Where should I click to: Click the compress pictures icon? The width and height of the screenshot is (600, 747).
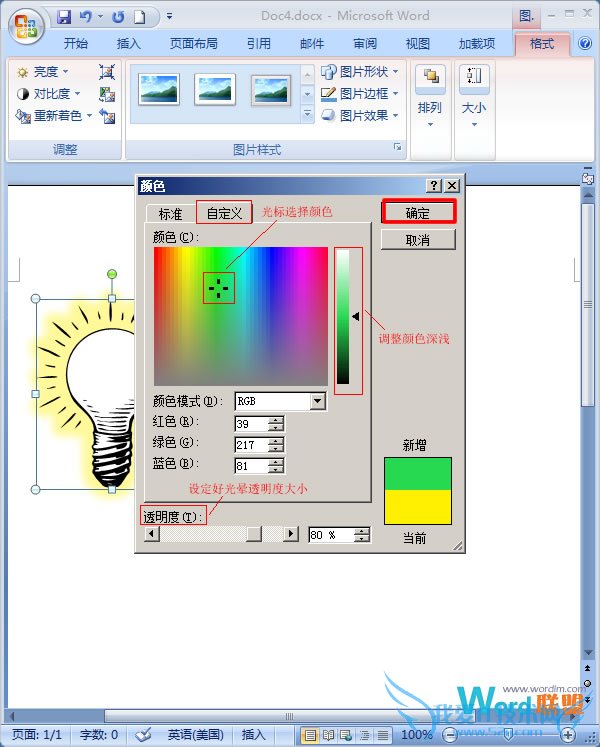point(107,72)
